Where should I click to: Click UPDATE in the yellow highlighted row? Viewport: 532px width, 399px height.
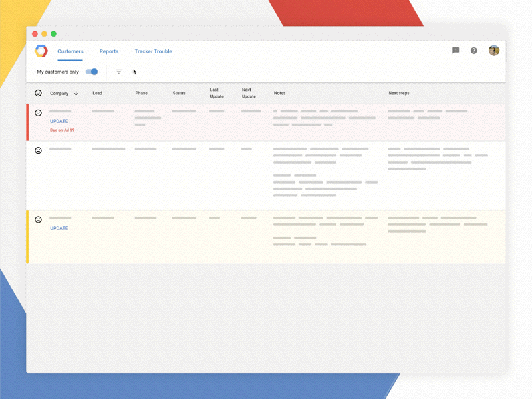[58, 227]
